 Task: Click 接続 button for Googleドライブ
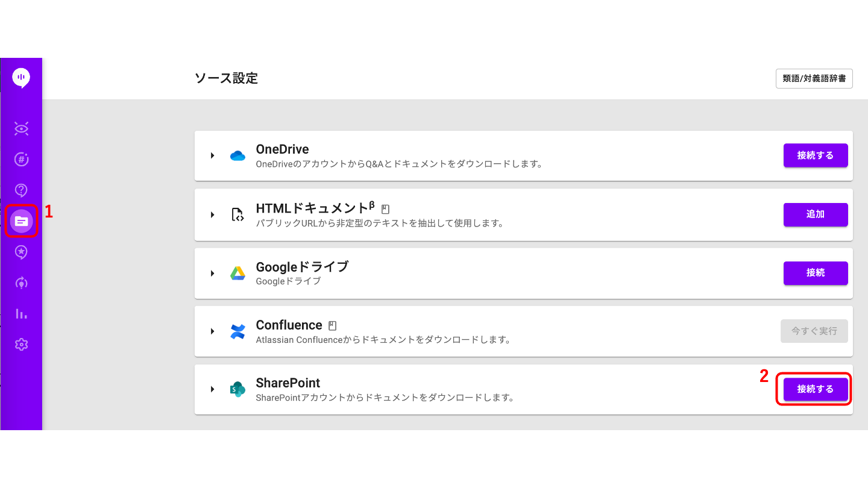[x=816, y=273]
